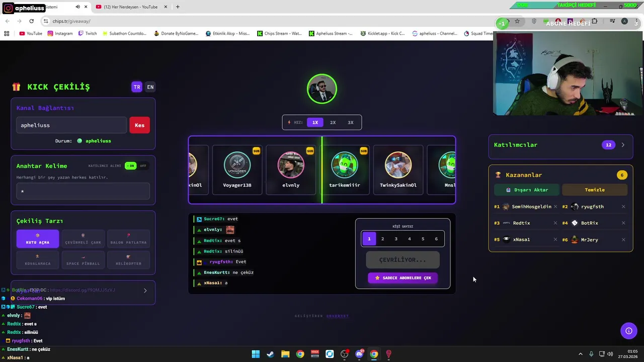Screen dimensions: 644x362
Task: Click Sadece Abonelere Çek button
Action: (403, 278)
